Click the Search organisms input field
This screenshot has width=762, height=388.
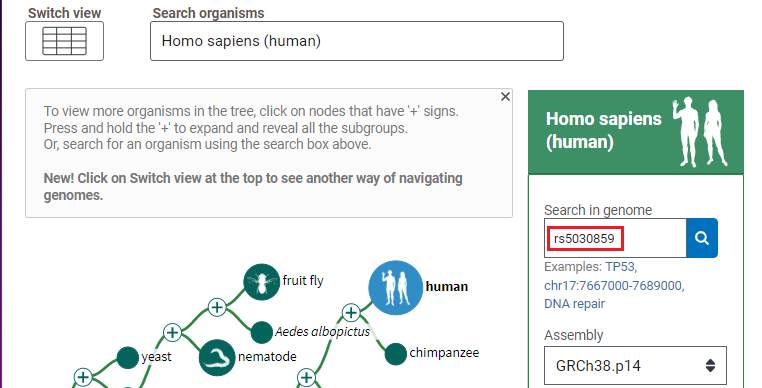pos(357,41)
